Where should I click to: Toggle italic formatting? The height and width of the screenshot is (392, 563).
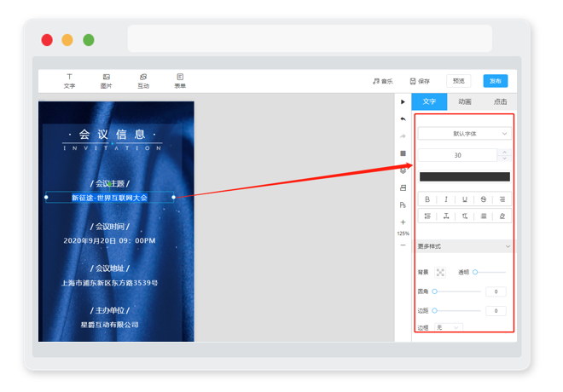click(x=446, y=199)
